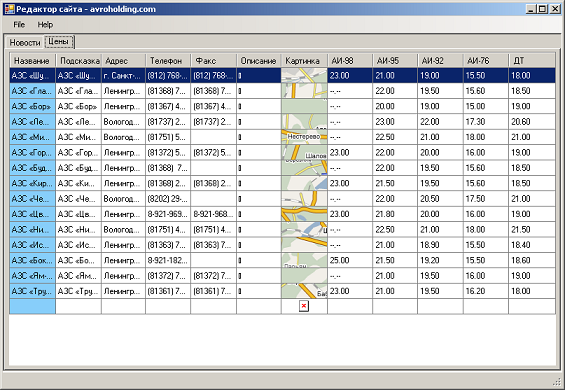This screenshot has height=390, width=565.
Task: Click the 17.30 АИ-76 price cell
Action: 486,121
